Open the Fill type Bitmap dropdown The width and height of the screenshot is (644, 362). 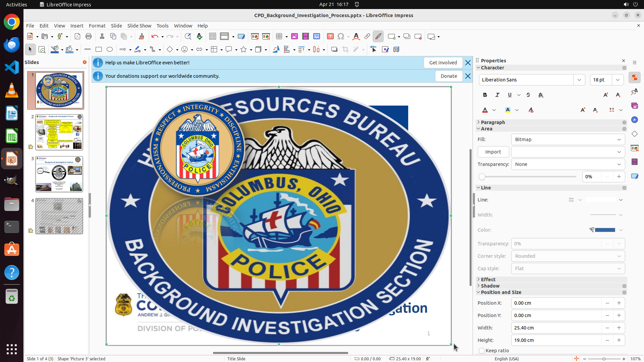[568, 139]
